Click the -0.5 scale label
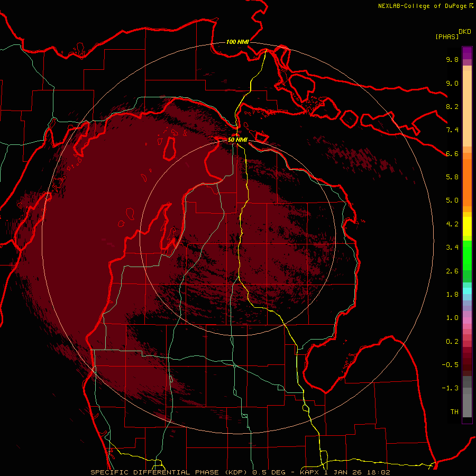Viewport: 476px width, 476px height. click(450, 365)
